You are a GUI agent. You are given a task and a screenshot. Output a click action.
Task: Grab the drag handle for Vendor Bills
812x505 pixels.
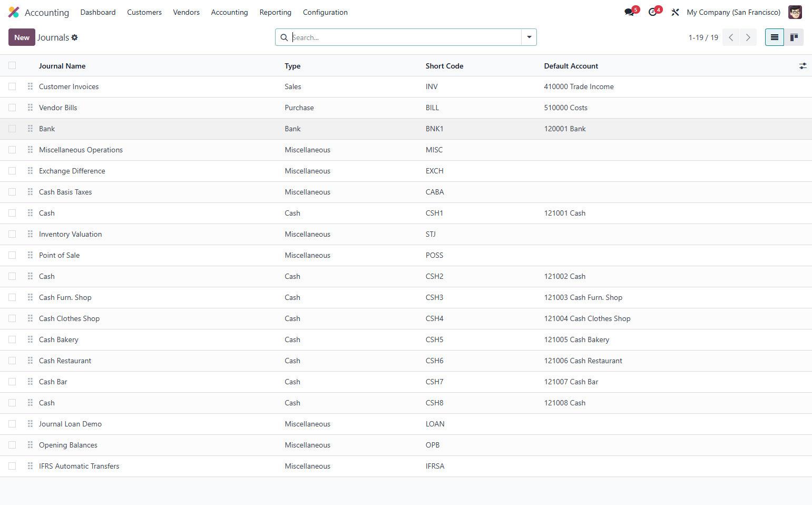(30, 108)
